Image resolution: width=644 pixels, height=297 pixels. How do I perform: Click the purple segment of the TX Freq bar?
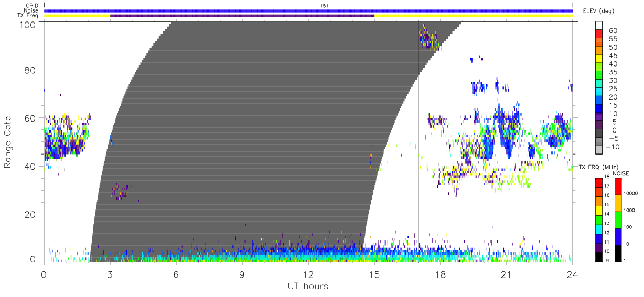click(x=242, y=16)
